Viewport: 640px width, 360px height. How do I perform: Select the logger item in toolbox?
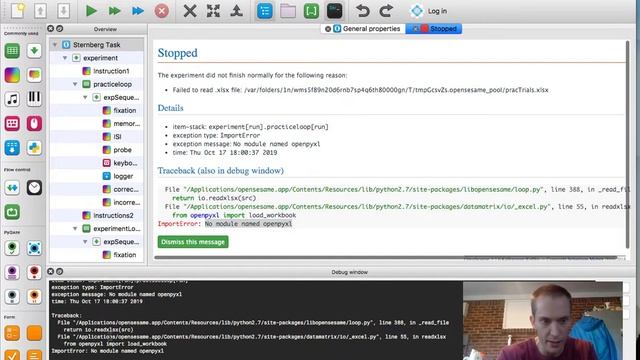(12, 148)
